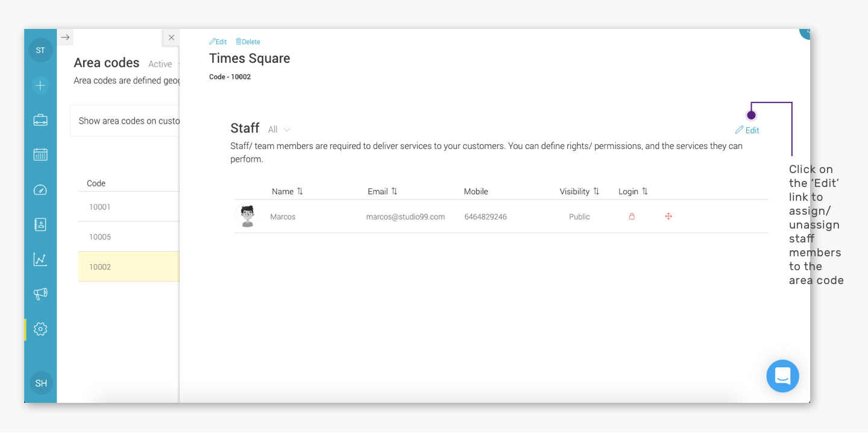The image size is (868, 433).
Task: Open the chat messenger bubble
Action: click(782, 376)
